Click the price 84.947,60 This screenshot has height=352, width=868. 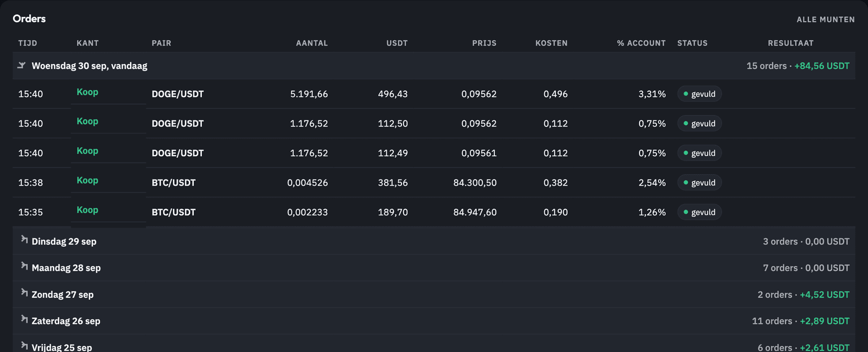pos(475,212)
